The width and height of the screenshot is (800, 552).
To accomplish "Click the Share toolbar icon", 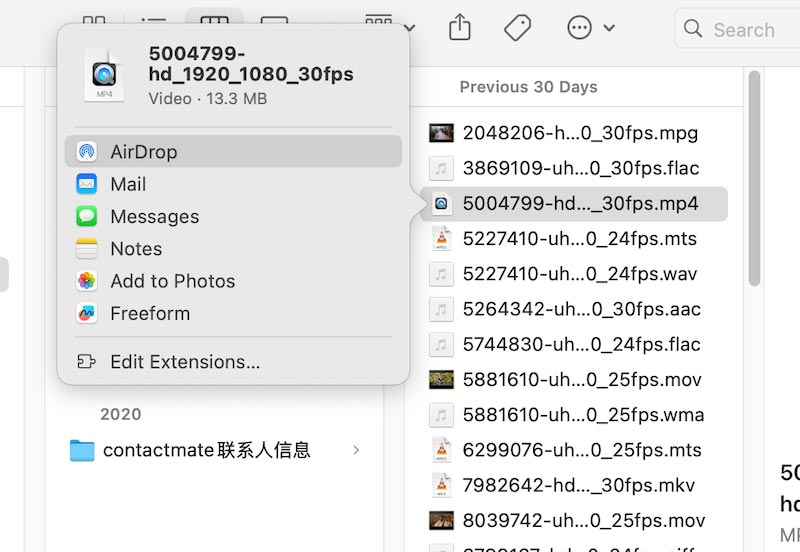I will (459, 28).
